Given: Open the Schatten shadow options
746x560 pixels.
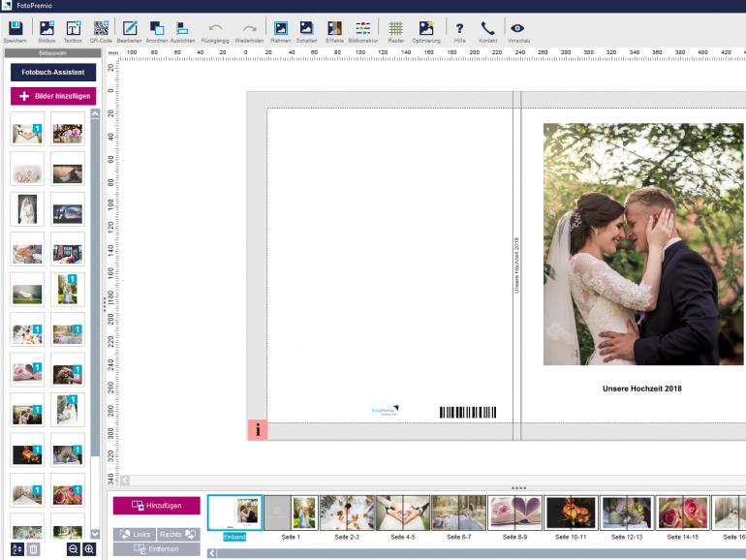Looking at the screenshot, I should click(x=306, y=28).
